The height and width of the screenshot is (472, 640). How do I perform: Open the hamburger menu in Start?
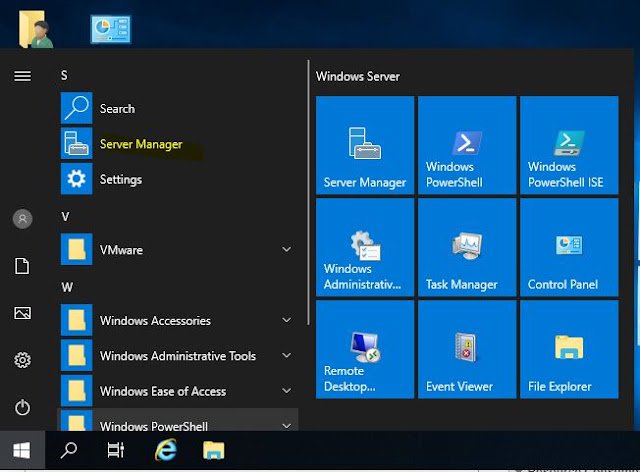[22, 76]
